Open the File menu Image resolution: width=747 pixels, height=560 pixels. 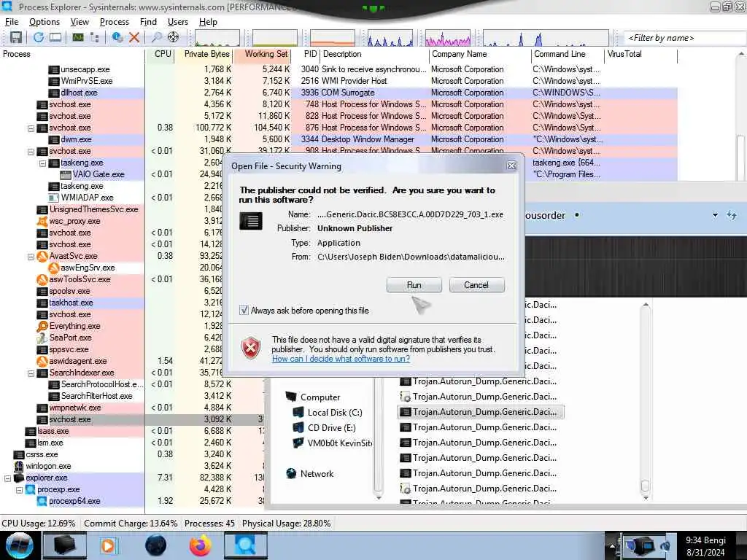click(12, 22)
